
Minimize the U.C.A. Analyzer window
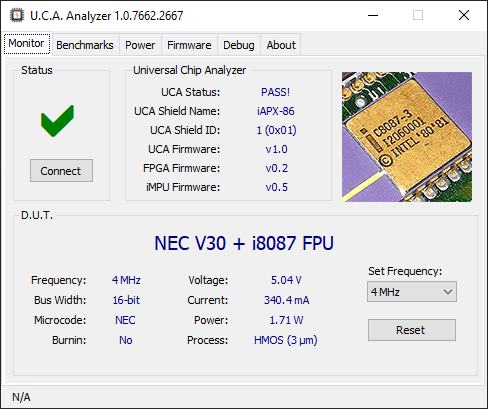tap(373, 15)
